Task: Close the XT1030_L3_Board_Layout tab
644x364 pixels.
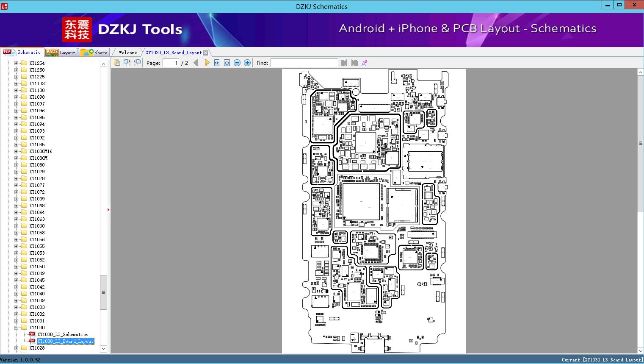Action: (x=205, y=53)
